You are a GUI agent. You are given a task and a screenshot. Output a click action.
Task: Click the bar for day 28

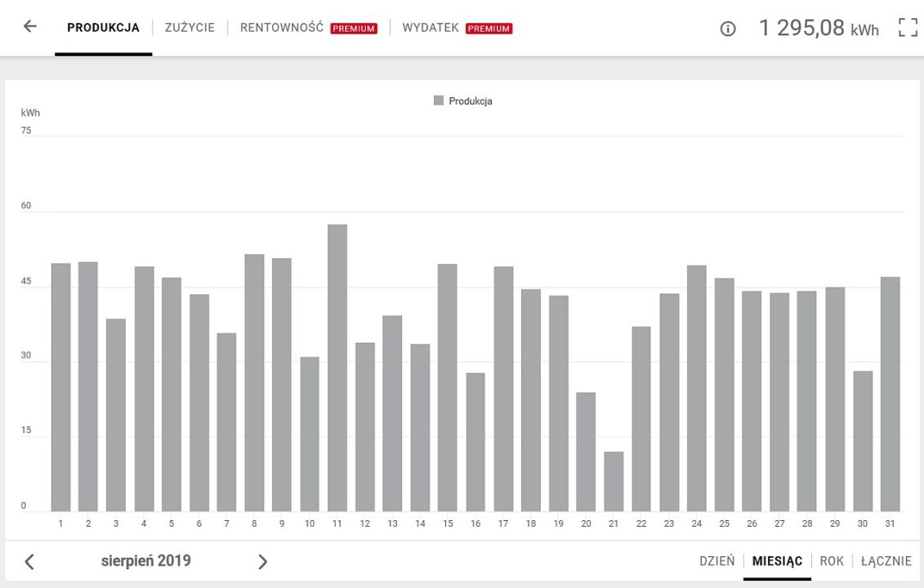[x=806, y=401]
